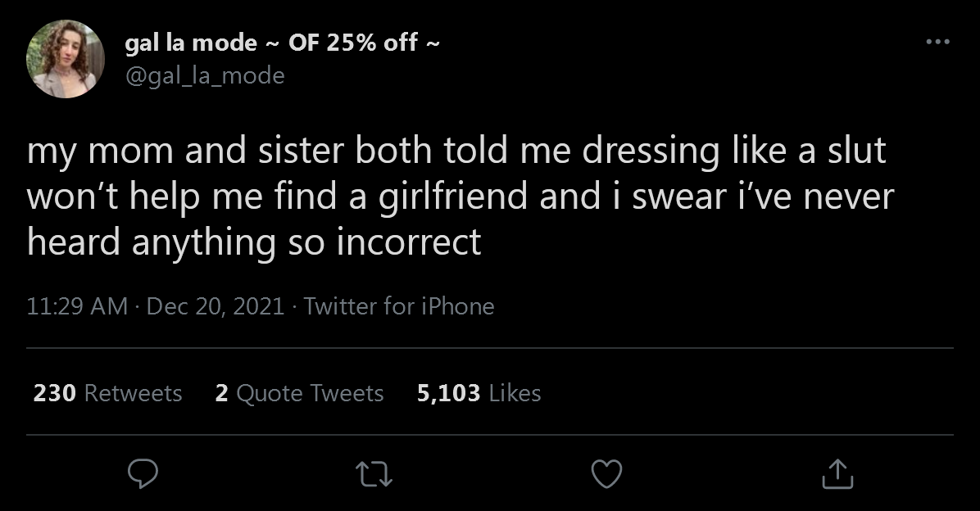
Task: Open the three-dot more options menu
Action: (x=938, y=42)
